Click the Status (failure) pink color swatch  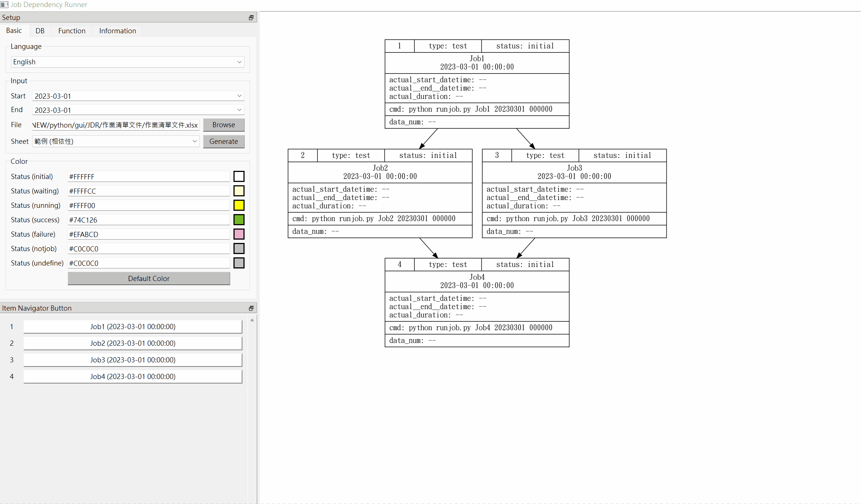239,234
